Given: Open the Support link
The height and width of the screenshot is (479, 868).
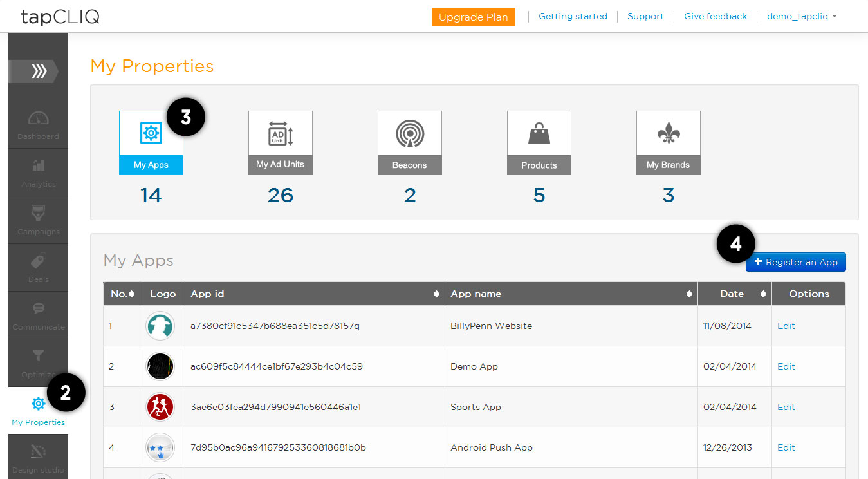Looking at the screenshot, I should (645, 16).
